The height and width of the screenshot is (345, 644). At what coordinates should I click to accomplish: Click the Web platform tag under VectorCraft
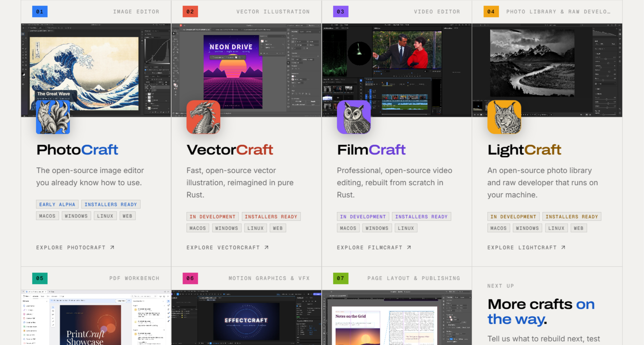point(278,228)
